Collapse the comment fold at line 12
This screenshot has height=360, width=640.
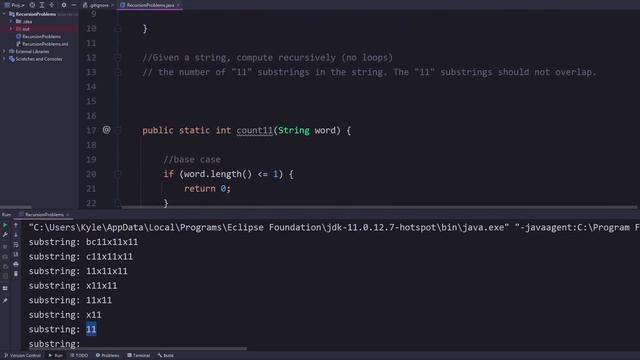click(x=118, y=58)
